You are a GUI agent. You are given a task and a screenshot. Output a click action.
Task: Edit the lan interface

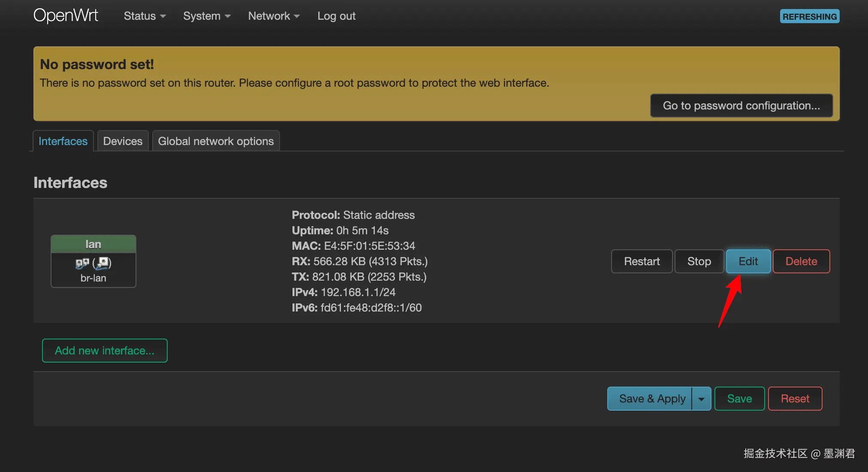748,261
